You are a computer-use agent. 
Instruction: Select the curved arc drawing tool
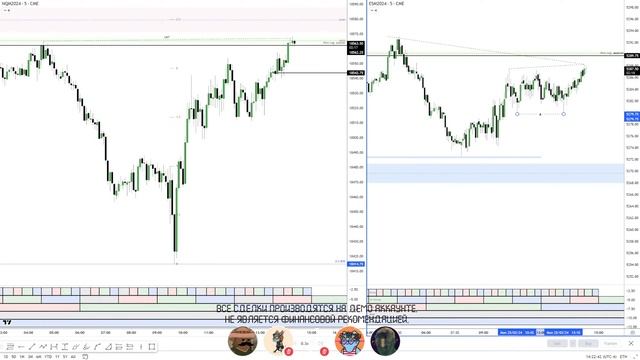[97, 347]
